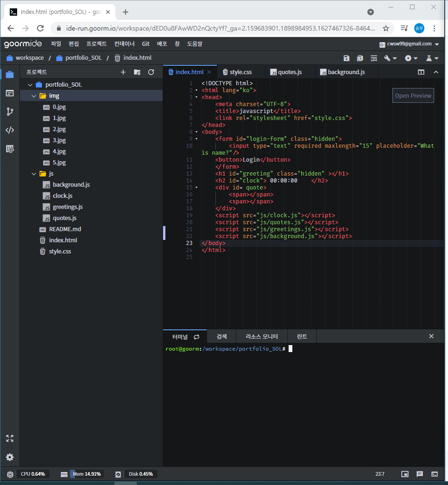This screenshot has height=485, width=448.
Task: Open the account email dropdown
Action: click(x=410, y=44)
